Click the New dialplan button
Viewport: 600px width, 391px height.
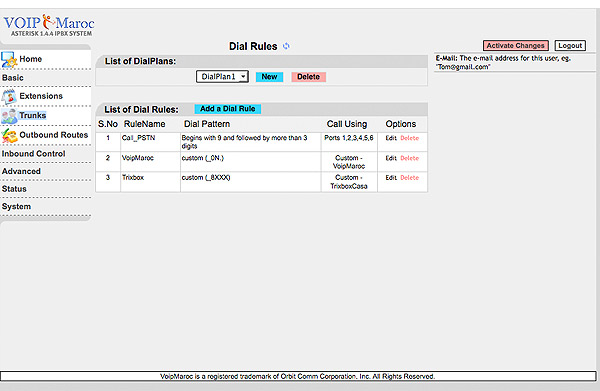269,77
